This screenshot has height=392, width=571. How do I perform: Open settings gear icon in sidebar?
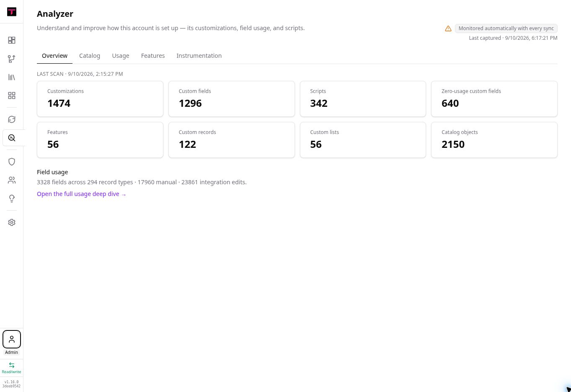[x=12, y=222]
